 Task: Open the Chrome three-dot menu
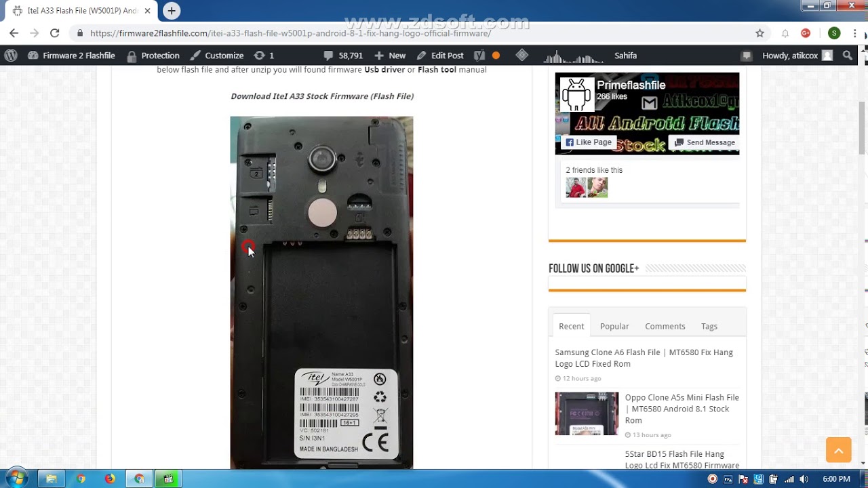click(x=855, y=33)
